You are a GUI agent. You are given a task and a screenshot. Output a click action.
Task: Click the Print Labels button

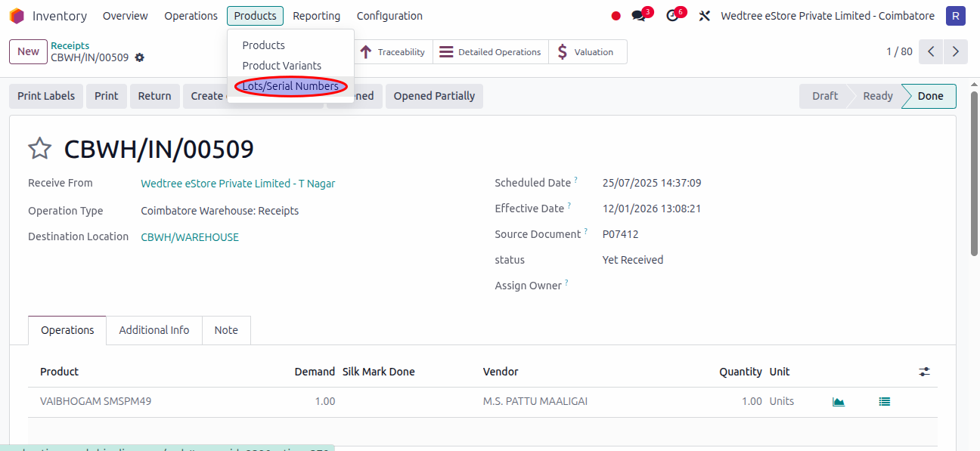46,96
